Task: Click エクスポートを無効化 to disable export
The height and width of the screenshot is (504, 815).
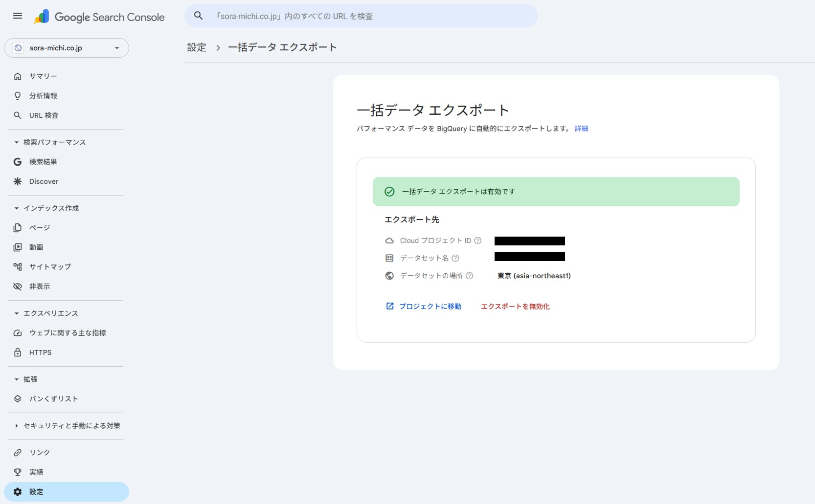Action: pos(515,307)
